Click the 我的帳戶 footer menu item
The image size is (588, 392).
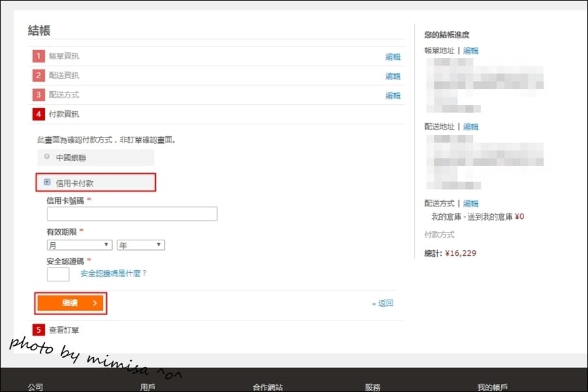pyautogui.click(x=491, y=385)
